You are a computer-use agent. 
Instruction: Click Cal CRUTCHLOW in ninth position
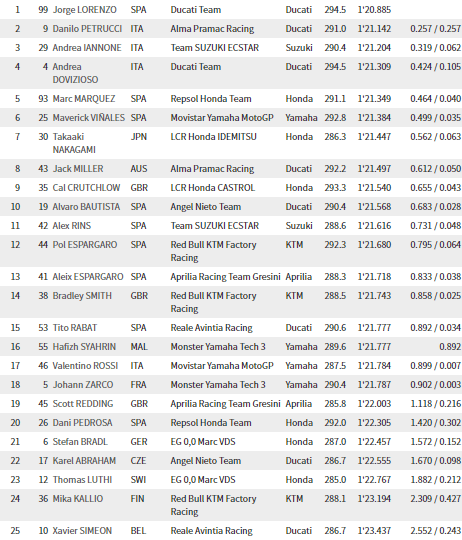86,187
